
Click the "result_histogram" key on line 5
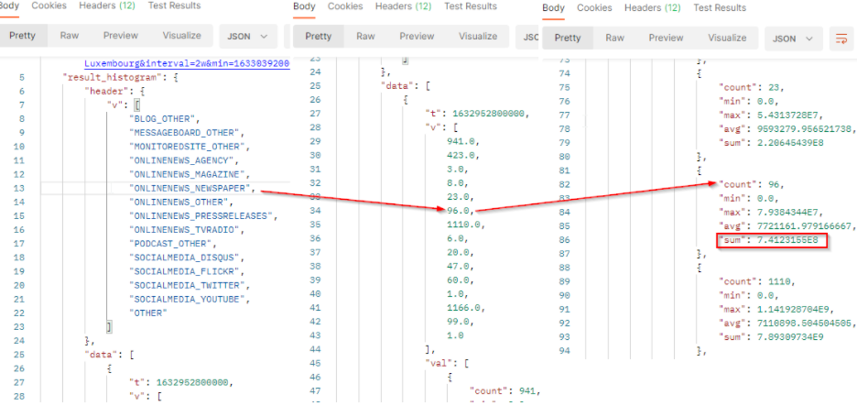point(113,78)
